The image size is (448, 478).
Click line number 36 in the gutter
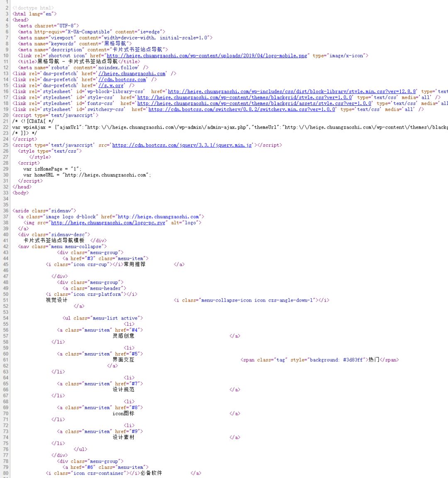click(6, 211)
